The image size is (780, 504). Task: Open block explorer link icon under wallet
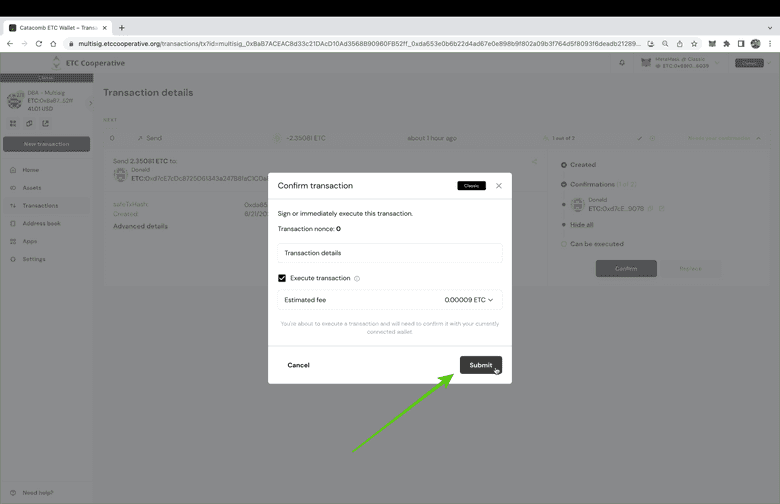click(45, 124)
